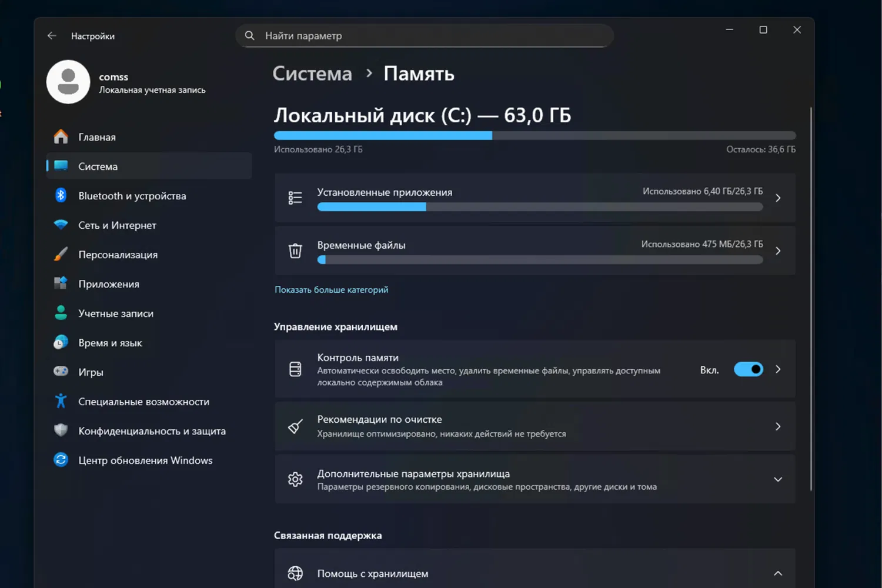Click the Система monitor icon
Screen dimensions: 882x588
click(61, 166)
